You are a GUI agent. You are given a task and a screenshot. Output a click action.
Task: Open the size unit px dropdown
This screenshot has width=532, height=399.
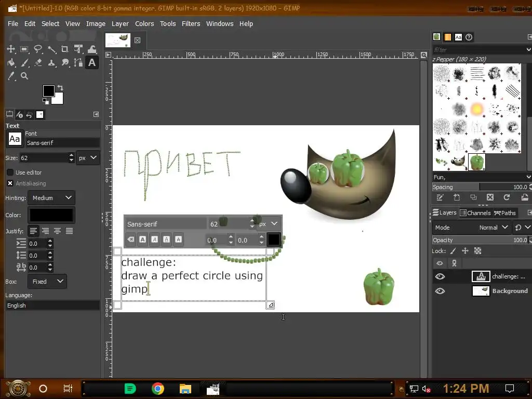point(88,158)
